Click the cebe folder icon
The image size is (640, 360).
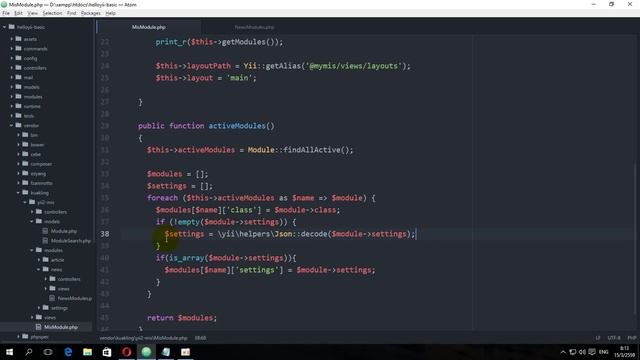[25, 154]
